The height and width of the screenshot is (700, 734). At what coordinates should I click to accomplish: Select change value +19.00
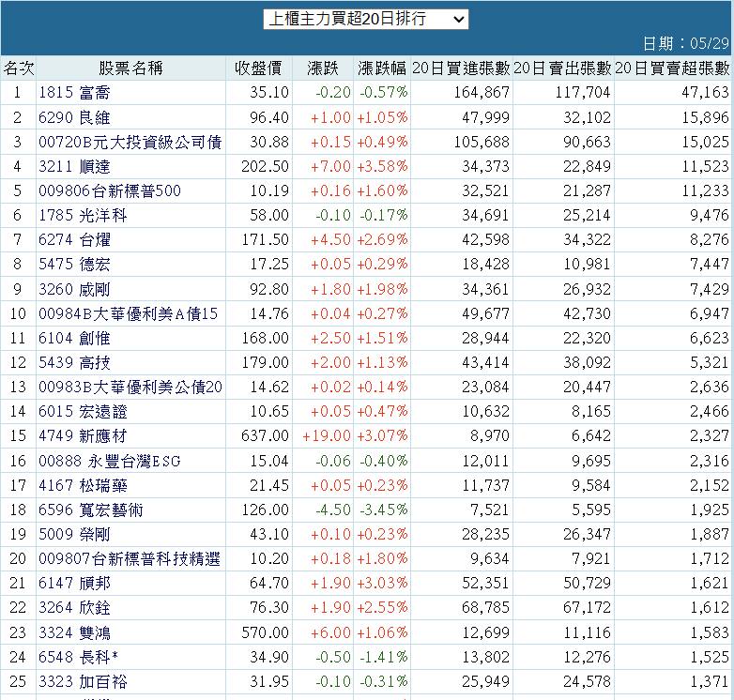(327, 435)
